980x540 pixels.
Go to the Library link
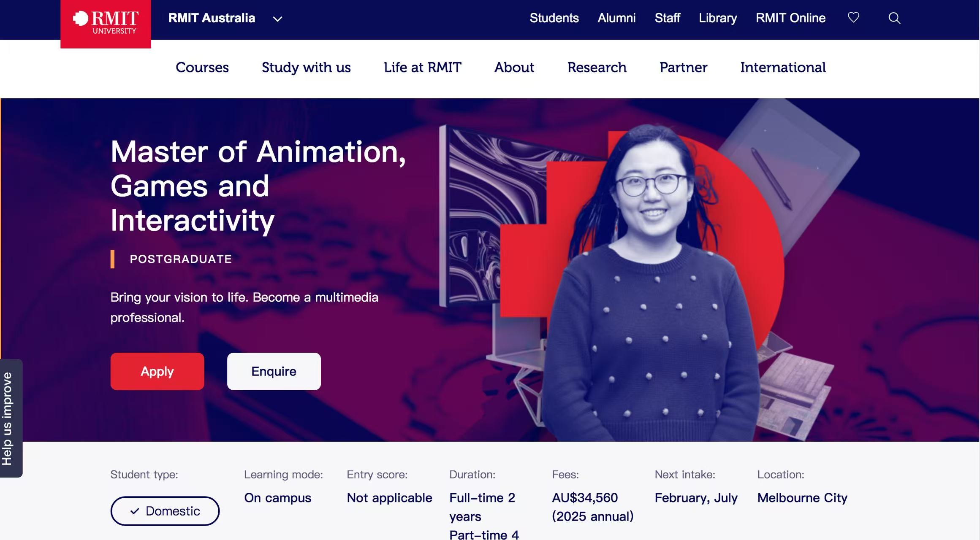[x=718, y=18]
